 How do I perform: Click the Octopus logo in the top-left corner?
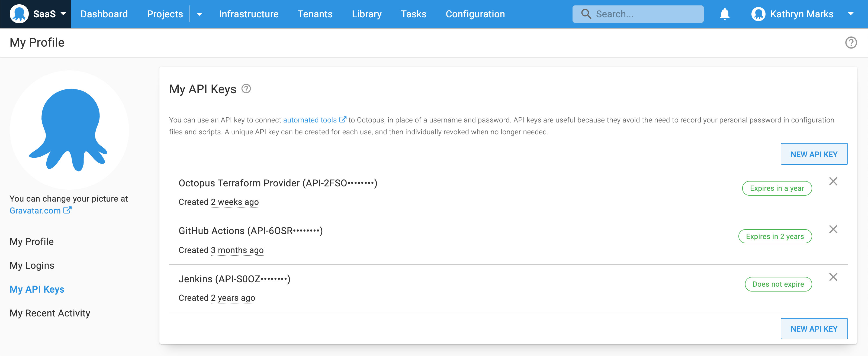20,14
